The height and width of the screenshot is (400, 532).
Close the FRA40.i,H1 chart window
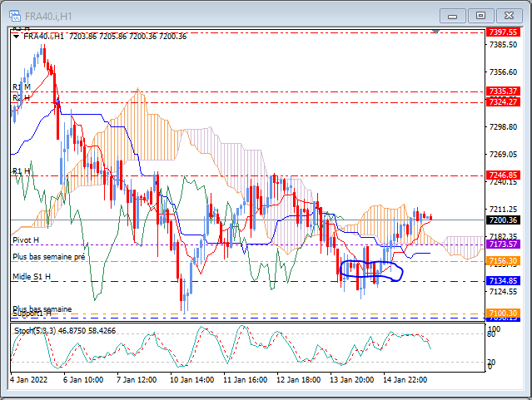(509, 16)
